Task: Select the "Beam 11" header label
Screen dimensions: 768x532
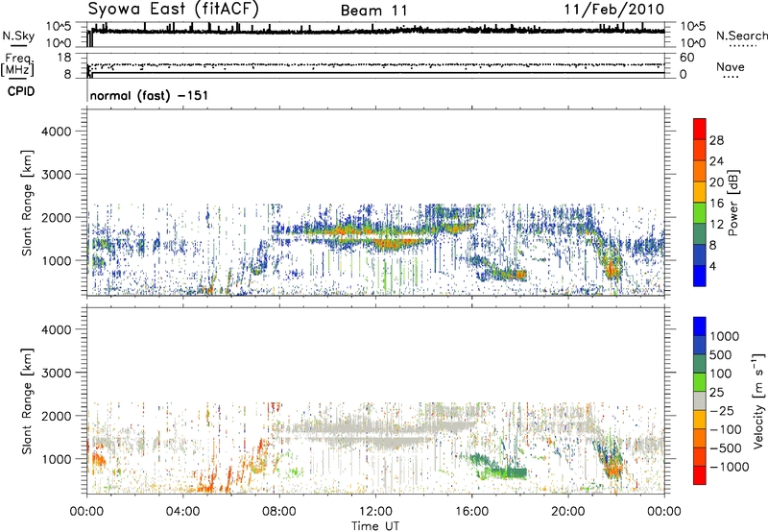Action: (x=373, y=11)
